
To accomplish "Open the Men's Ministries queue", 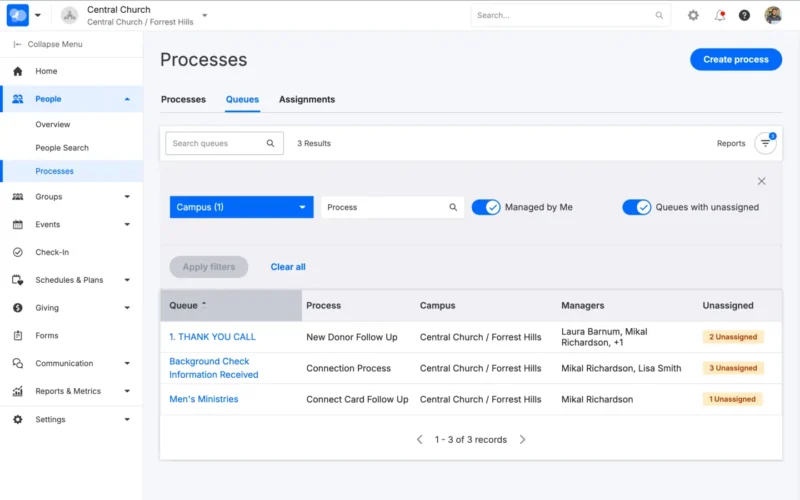I will (204, 399).
